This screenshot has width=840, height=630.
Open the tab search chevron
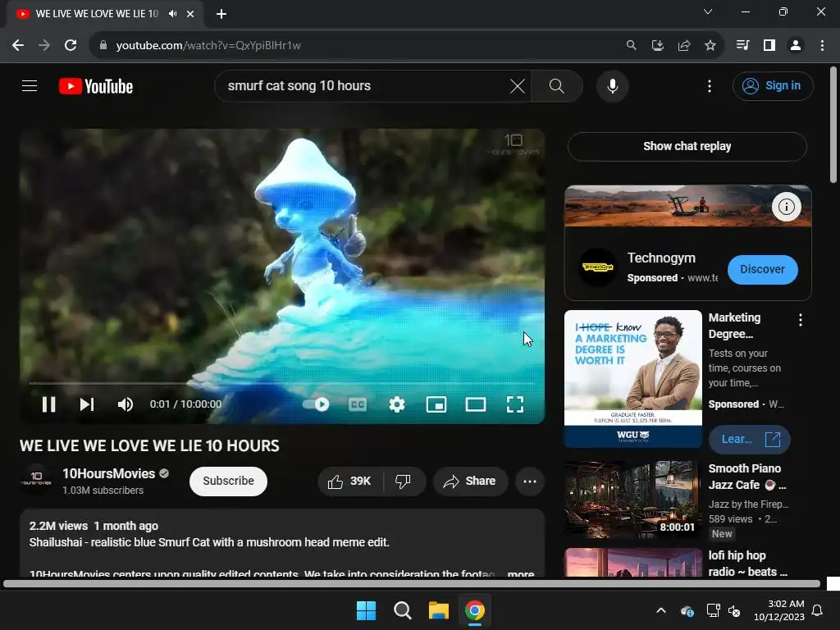(708, 11)
